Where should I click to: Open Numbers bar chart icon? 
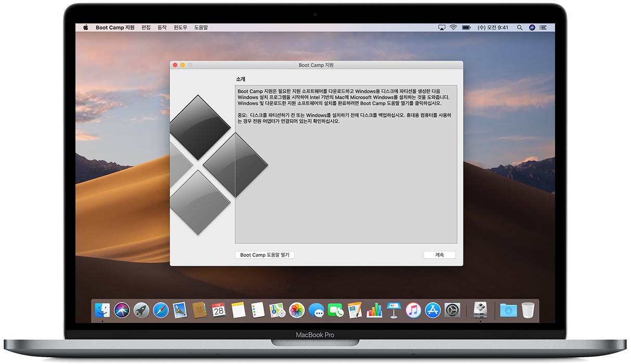point(375,310)
